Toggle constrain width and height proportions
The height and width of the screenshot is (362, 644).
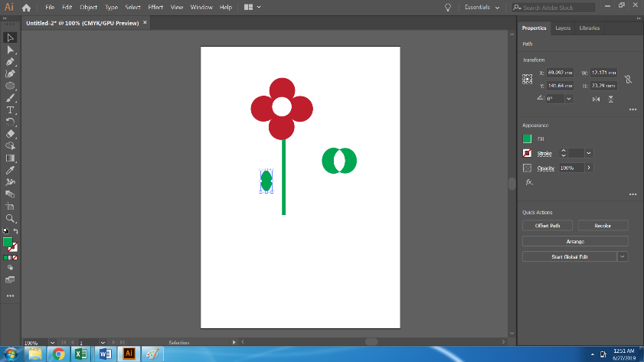click(627, 79)
